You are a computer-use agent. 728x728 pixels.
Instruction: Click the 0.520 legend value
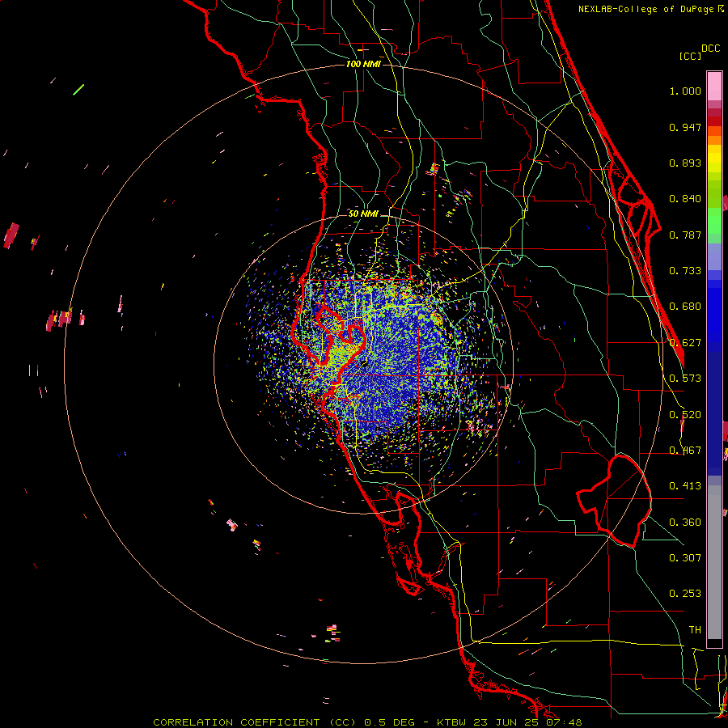(x=685, y=415)
